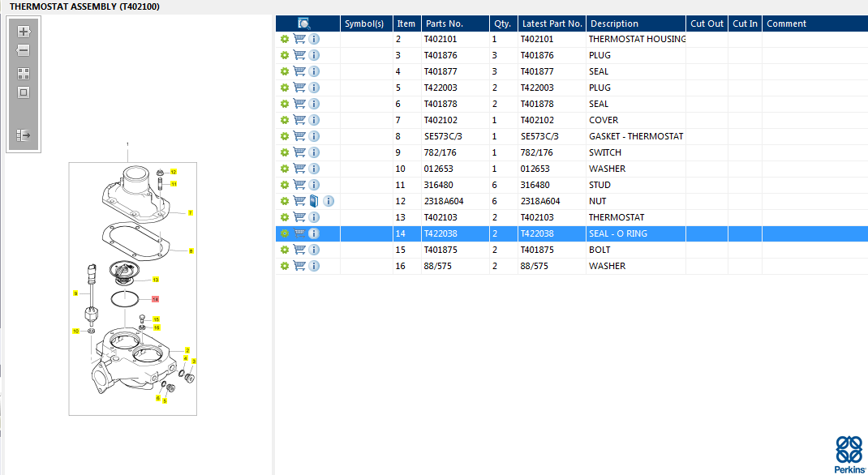Screen dimensions: 868x475
Task: Select callout 11 next to the stud
Action: [174, 184]
